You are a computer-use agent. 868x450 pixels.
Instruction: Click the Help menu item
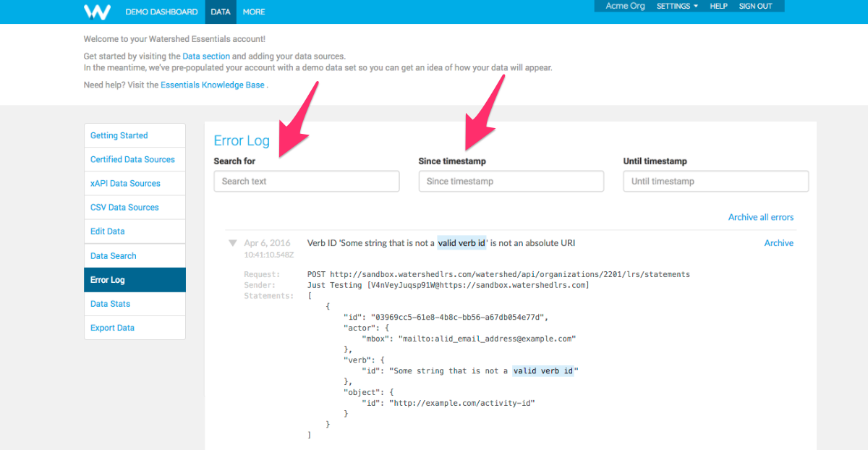pos(719,6)
